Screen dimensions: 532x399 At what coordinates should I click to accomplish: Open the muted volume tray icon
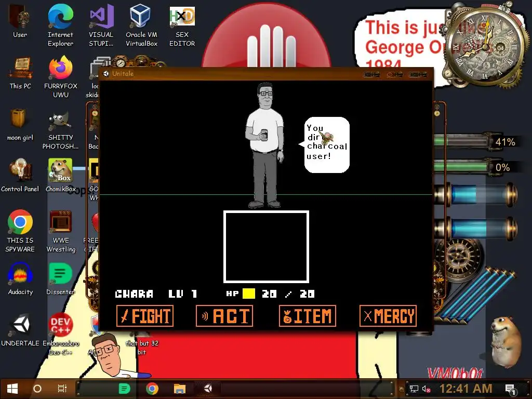426,389
